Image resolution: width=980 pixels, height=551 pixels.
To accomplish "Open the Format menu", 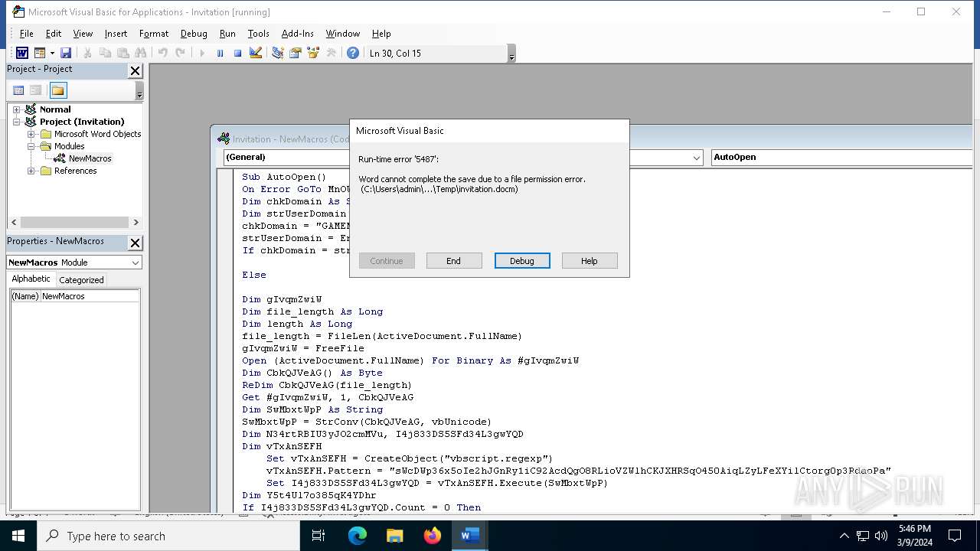I will pyautogui.click(x=154, y=34).
